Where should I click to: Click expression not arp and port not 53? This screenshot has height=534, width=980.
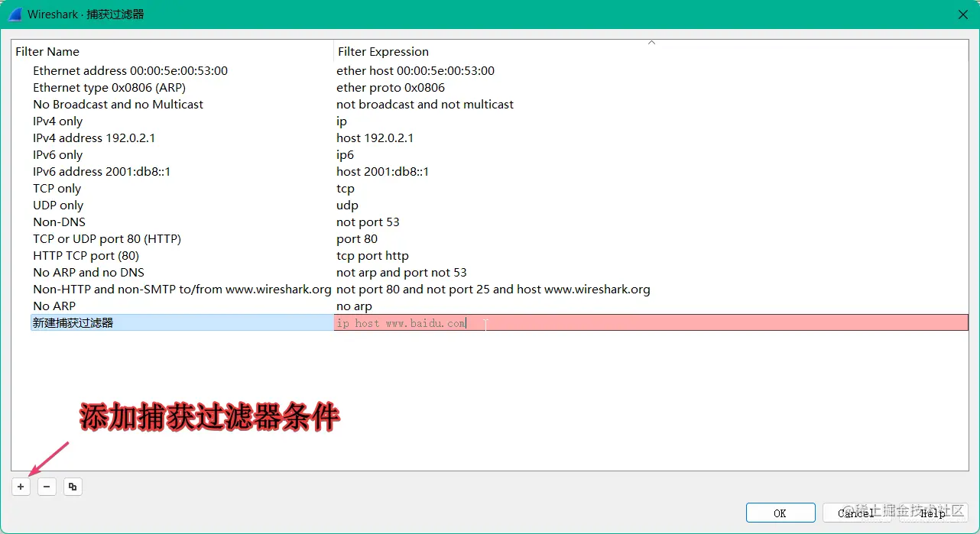tap(401, 273)
